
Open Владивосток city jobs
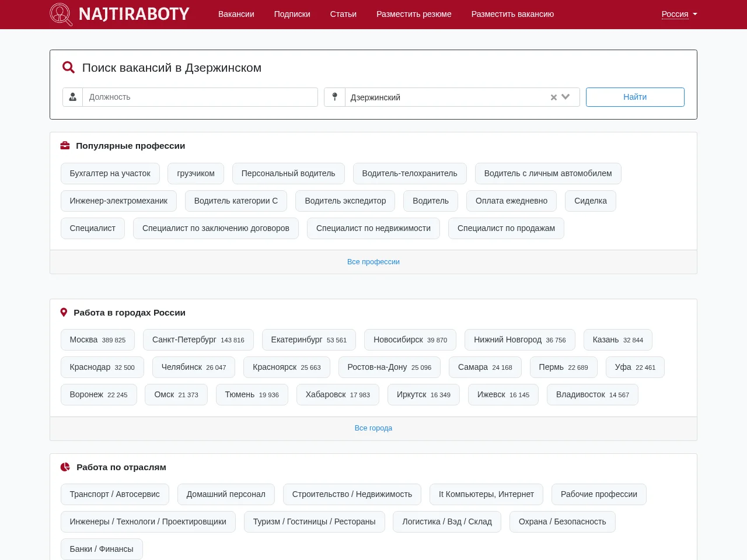click(592, 394)
